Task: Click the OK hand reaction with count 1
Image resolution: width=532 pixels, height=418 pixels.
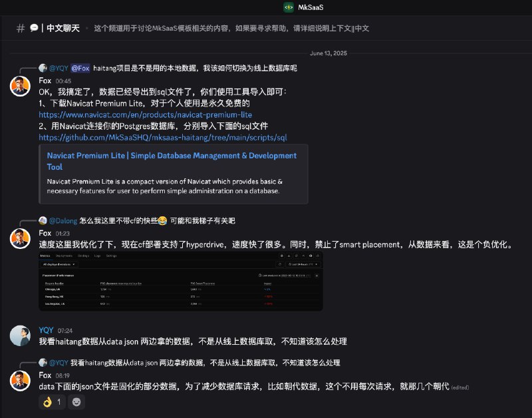Action: 52,402
